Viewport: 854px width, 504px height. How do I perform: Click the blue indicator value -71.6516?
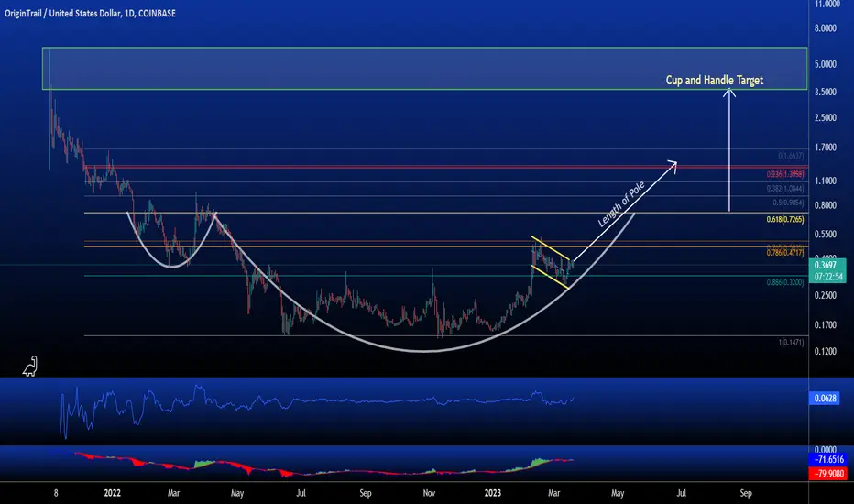[828, 459]
